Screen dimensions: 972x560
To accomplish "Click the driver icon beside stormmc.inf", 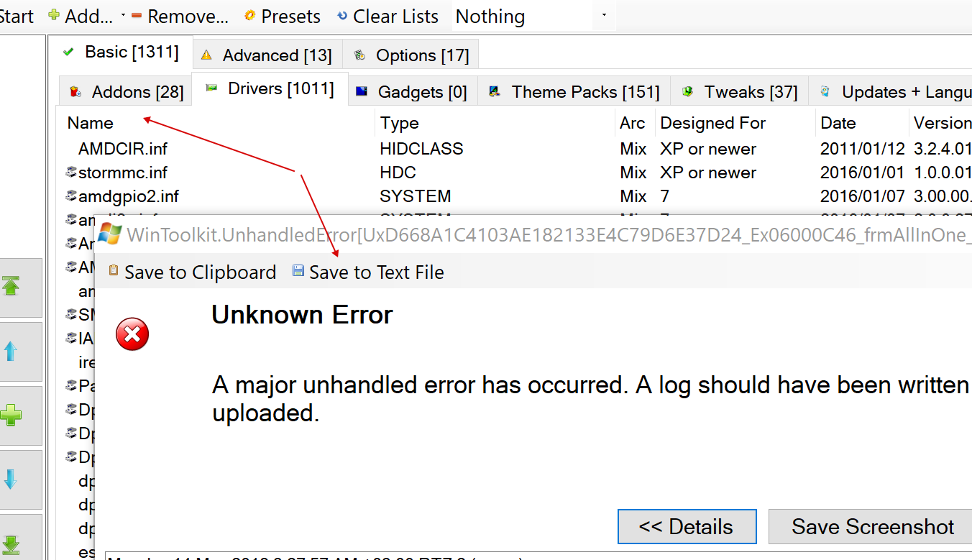I will point(71,172).
